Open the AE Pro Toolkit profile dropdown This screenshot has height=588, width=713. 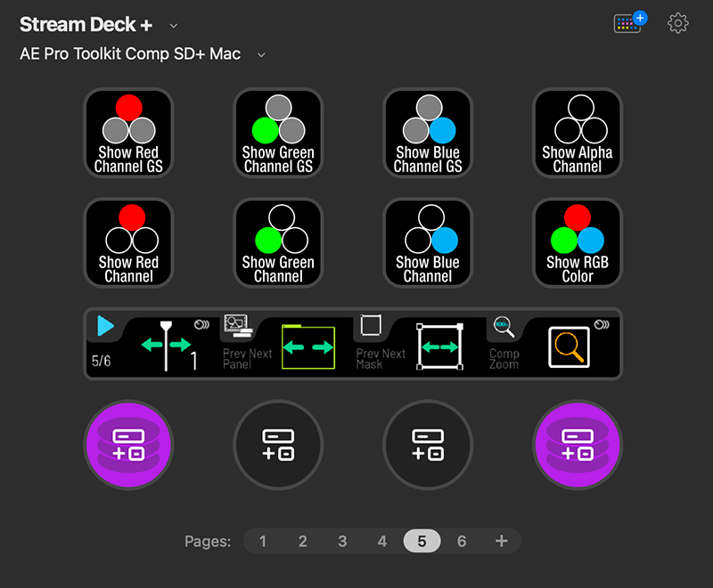tap(261, 55)
